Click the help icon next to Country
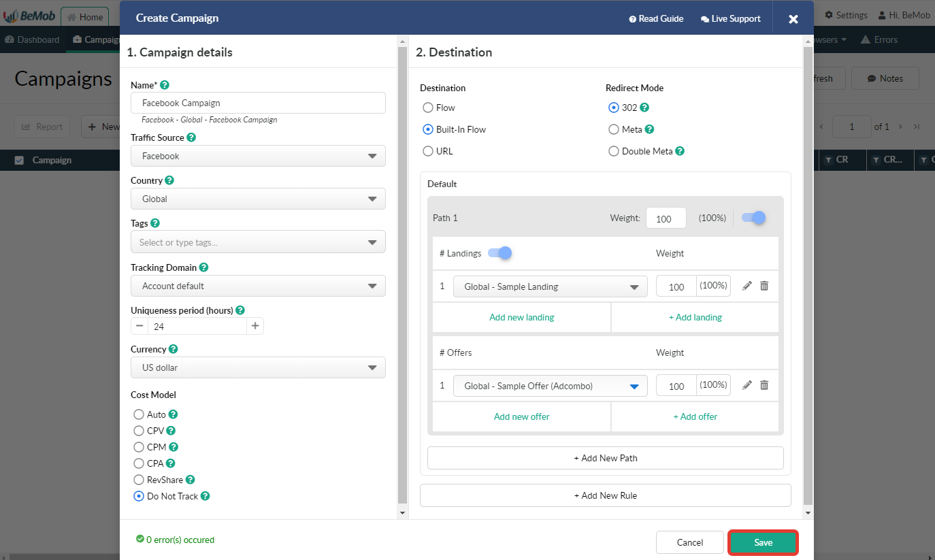The image size is (935, 560). click(169, 180)
